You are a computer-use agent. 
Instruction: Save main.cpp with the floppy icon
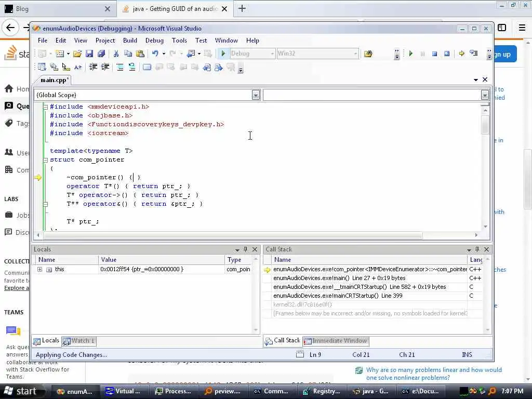coord(89,54)
